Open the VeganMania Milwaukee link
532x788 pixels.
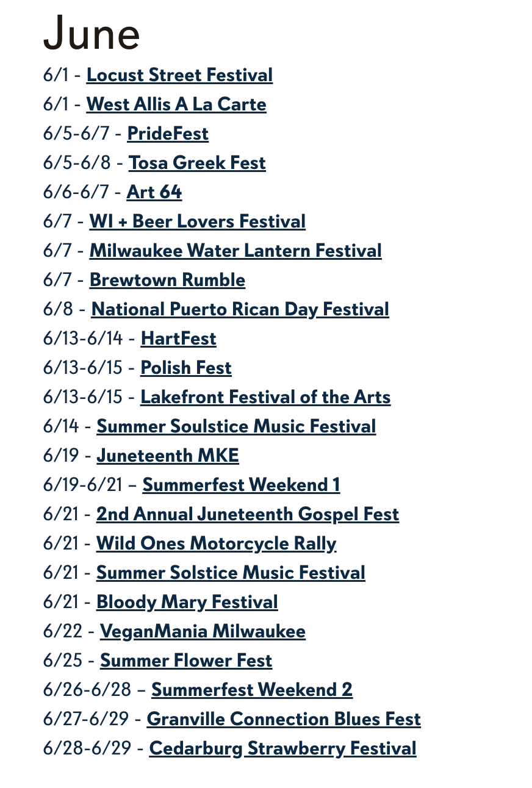point(203,632)
